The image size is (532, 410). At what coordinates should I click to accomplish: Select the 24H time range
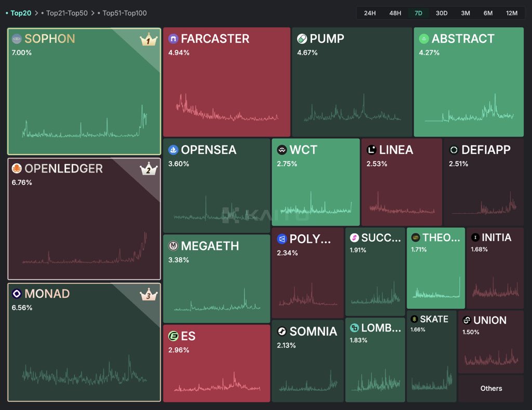370,13
